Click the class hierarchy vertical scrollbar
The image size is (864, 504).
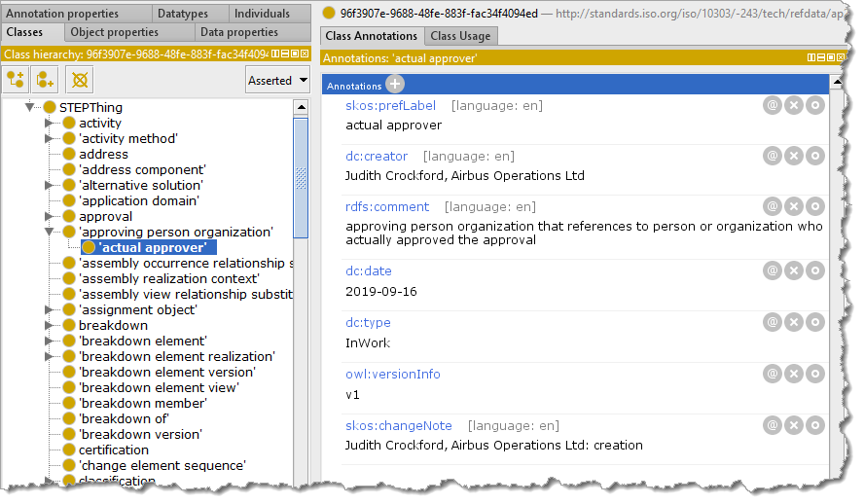click(301, 175)
